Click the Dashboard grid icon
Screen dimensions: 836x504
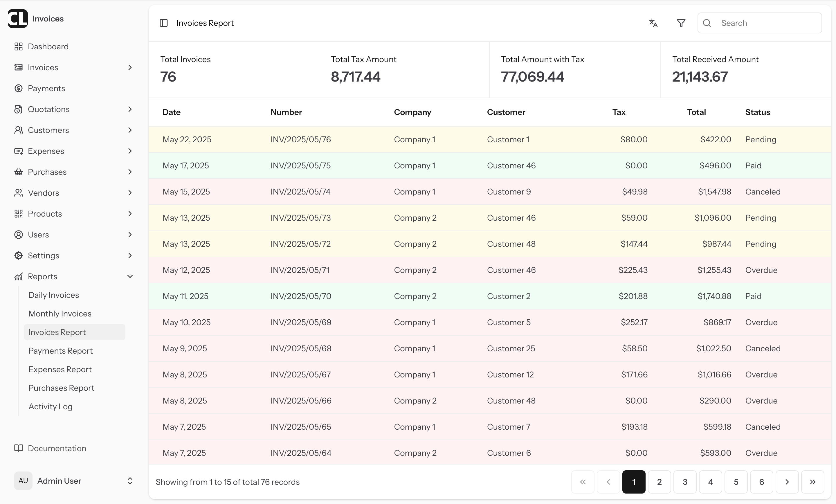tap(18, 46)
